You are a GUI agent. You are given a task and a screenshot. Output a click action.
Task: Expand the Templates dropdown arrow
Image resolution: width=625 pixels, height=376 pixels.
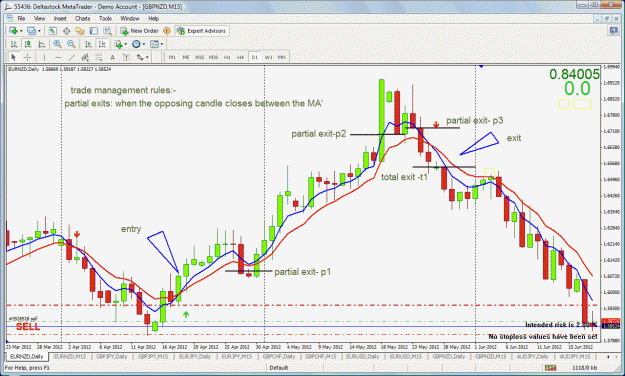(x=162, y=44)
